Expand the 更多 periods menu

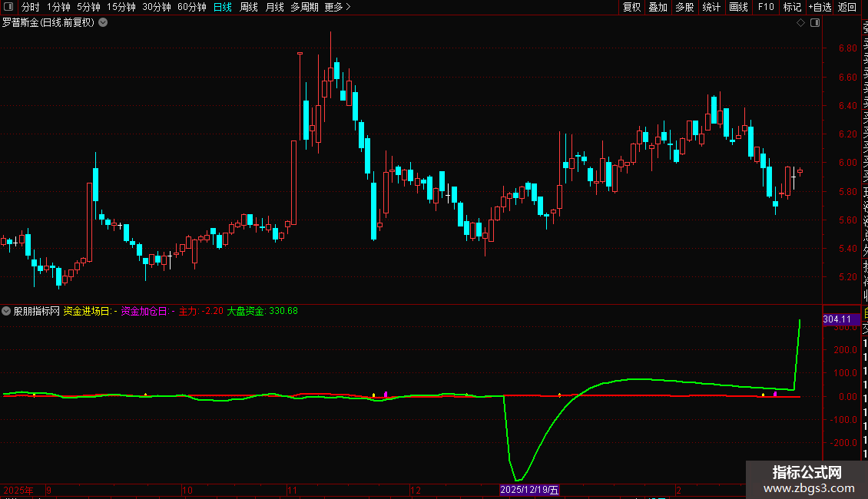click(x=337, y=7)
